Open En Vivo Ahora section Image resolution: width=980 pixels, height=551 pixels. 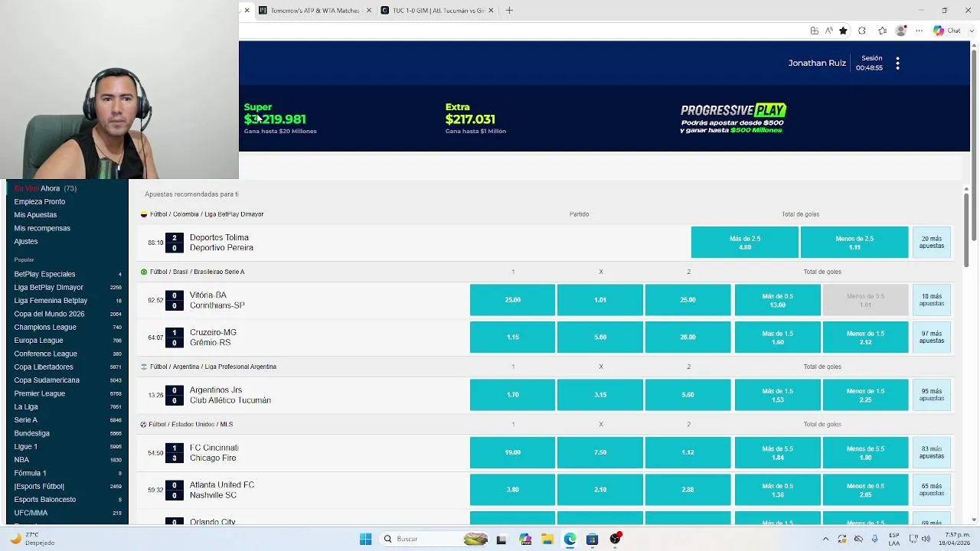pyautogui.click(x=45, y=188)
